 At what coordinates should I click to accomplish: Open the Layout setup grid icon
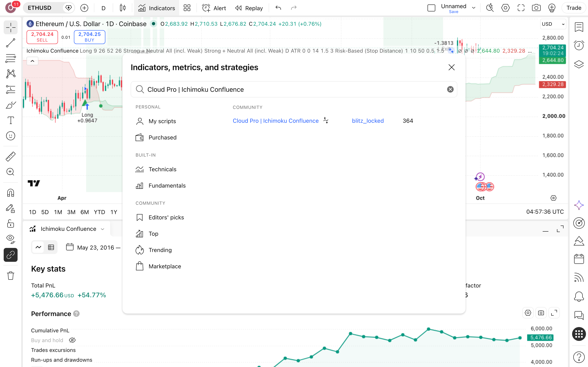pyautogui.click(x=187, y=8)
